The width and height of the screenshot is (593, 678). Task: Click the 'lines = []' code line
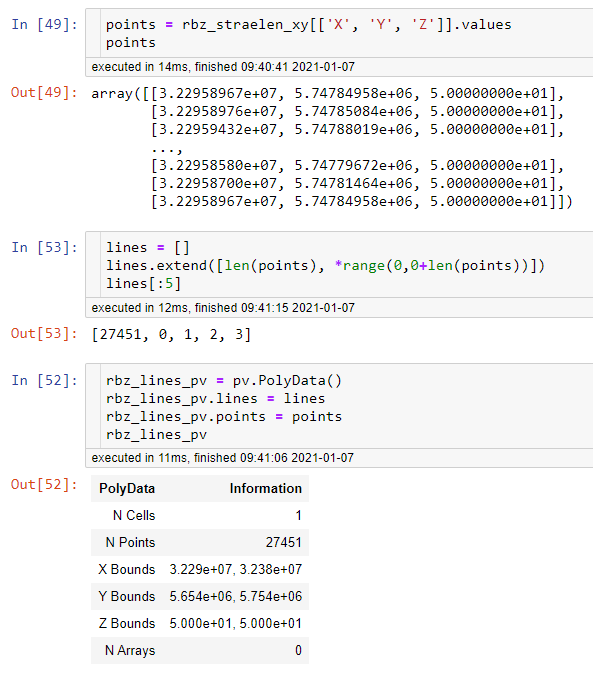(x=148, y=248)
